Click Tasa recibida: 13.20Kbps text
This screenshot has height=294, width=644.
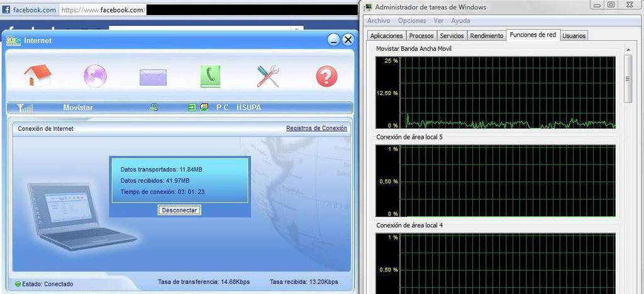pos(304,281)
